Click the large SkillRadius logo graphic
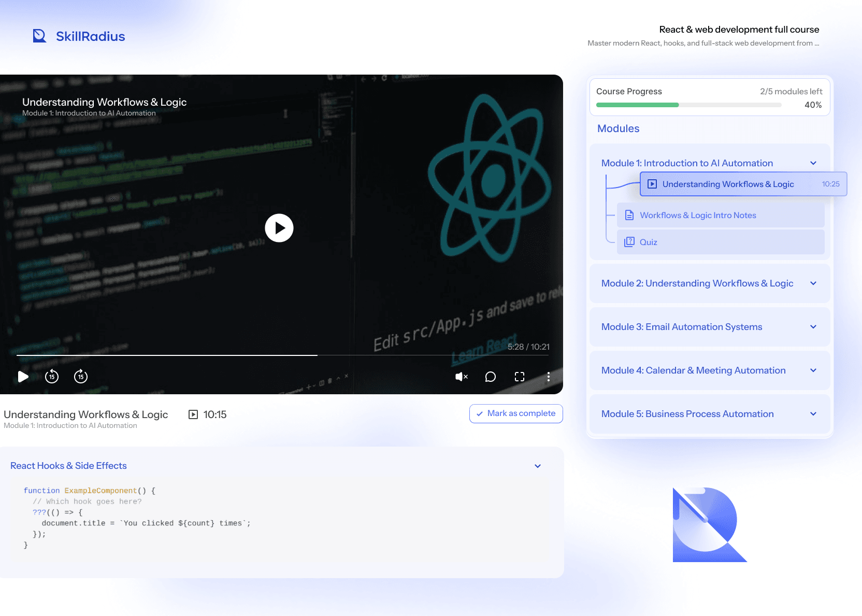 (710, 525)
